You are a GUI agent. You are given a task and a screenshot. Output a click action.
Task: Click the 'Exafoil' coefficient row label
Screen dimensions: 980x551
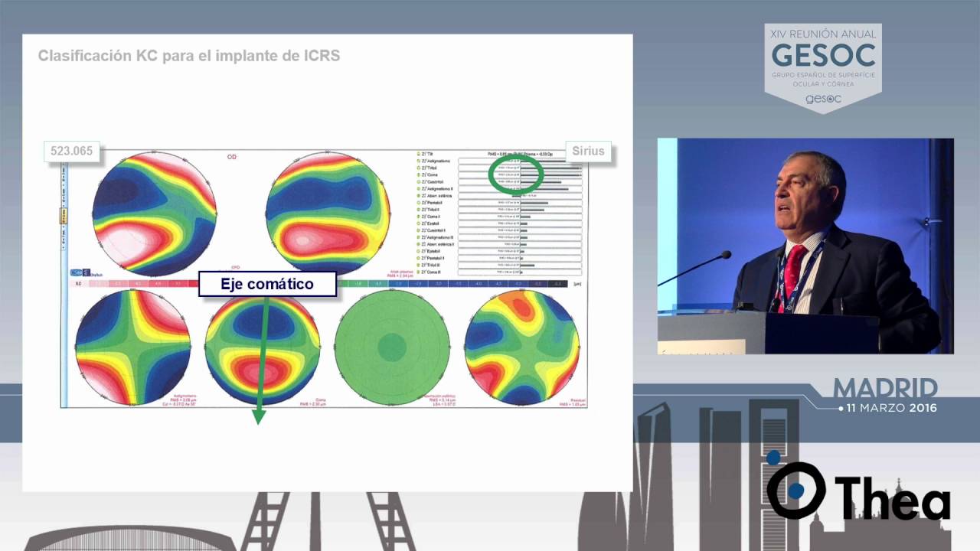point(431,223)
